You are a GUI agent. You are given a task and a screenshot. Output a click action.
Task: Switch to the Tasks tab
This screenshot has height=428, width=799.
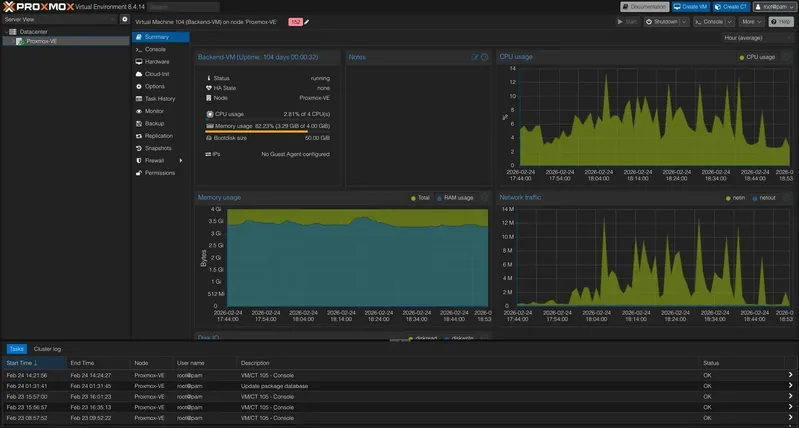click(x=16, y=349)
